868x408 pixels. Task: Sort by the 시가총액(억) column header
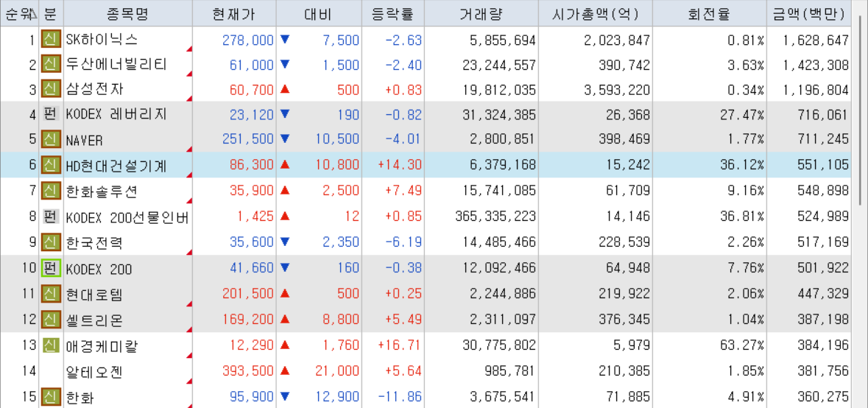tap(595, 13)
